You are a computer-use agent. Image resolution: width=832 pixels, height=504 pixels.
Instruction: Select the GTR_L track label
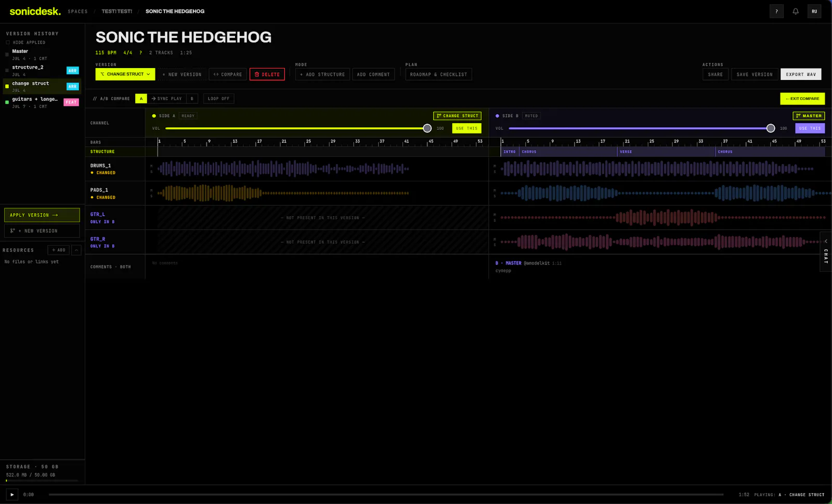pyautogui.click(x=98, y=214)
